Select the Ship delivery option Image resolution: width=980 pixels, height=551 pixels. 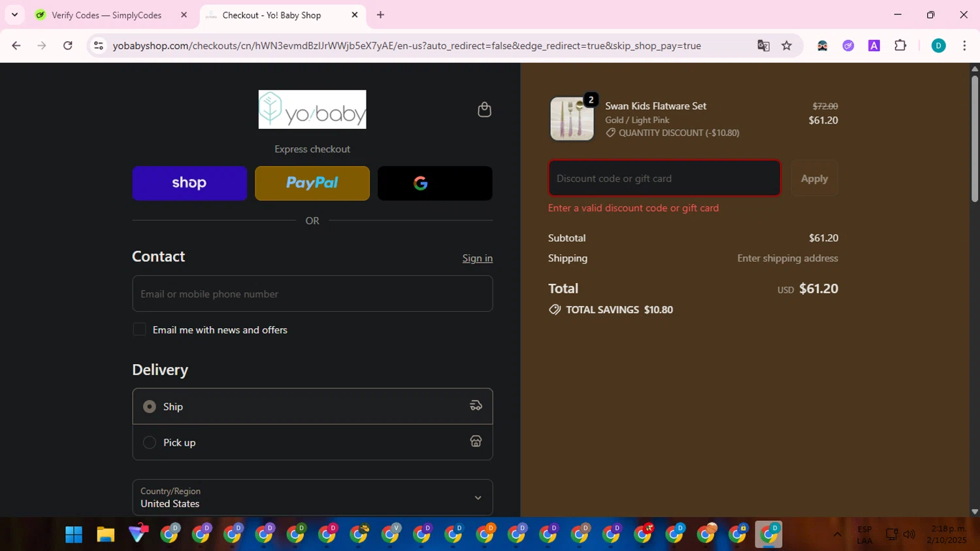[x=312, y=406]
